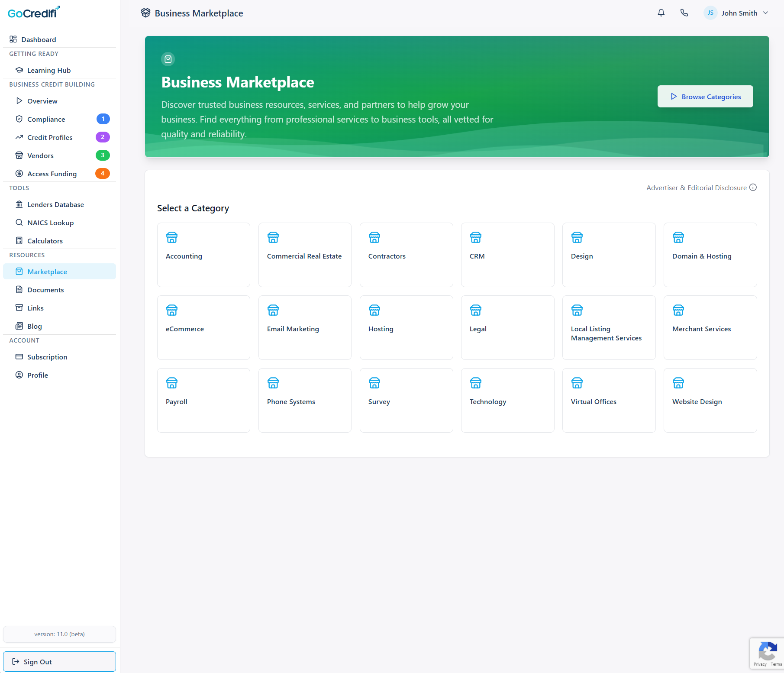Image resolution: width=784 pixels, height=673 pixels.
Task: Click the GoCredifi logo
Action: 34,13
